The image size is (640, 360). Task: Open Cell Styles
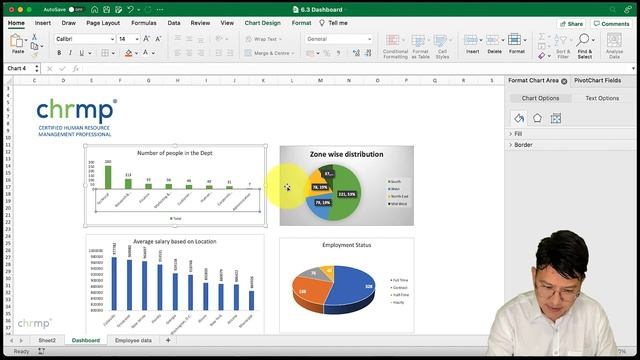(442, 47)
